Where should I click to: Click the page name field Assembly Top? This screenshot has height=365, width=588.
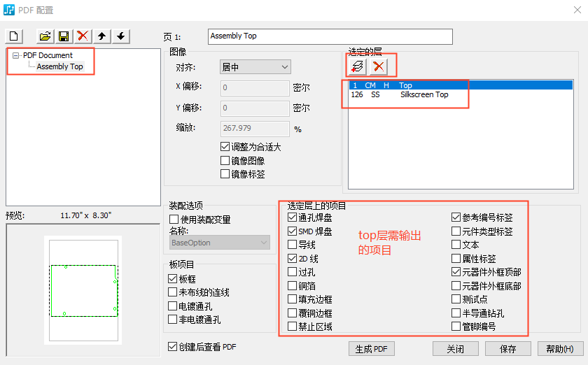point(330,36)
